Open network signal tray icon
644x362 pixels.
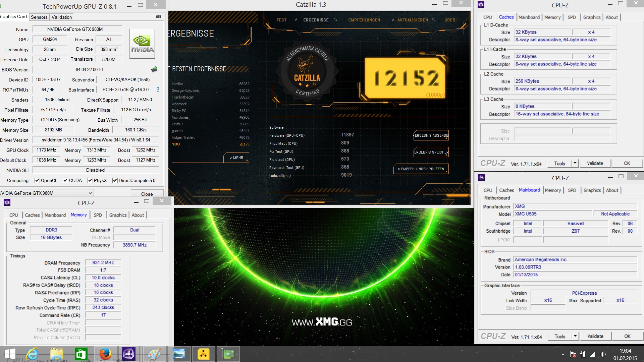[593, 354]
